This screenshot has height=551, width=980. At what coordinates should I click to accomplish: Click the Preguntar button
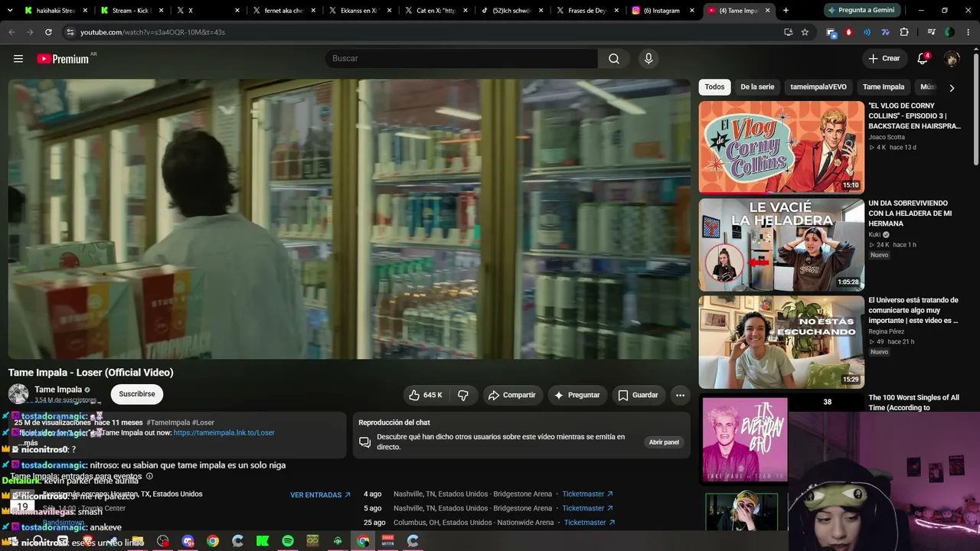tap(577, 395)
